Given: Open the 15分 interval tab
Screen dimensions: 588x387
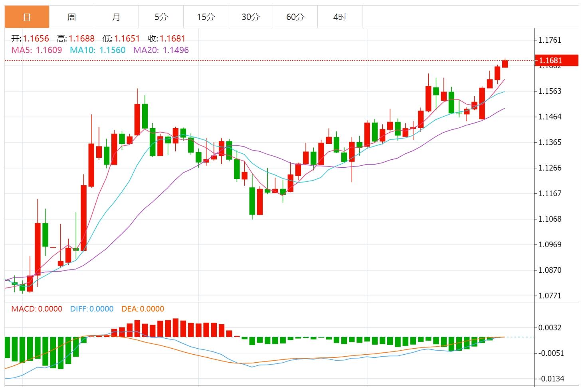Looking at the screenshot, I should (x=206, y=17).
